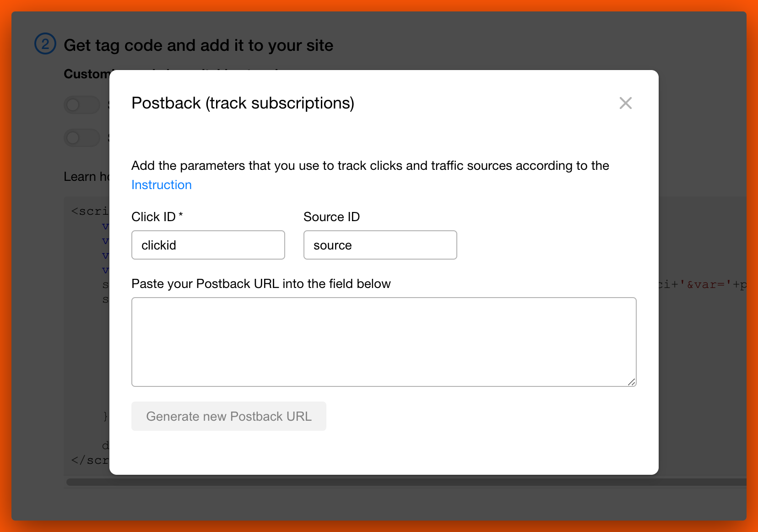Click the 'Get tag code' heading
The height and width of the screenshot is (532, 758).
pos(198,45)
